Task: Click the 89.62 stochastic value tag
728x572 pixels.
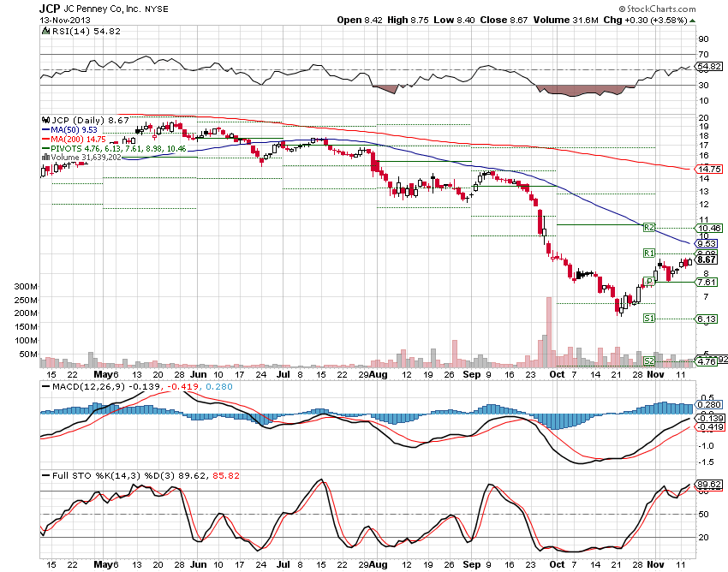Action: click(x=709, y=485)
